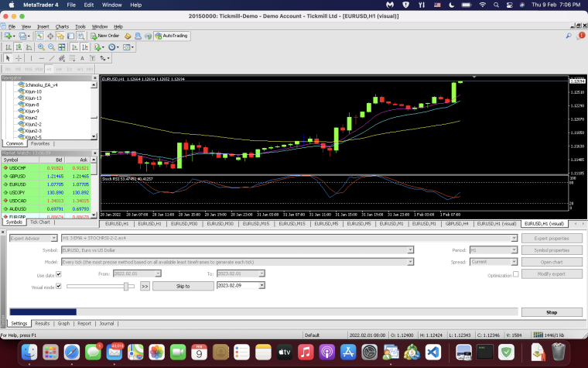Tile chart windows using grid icon

[61, 47]
